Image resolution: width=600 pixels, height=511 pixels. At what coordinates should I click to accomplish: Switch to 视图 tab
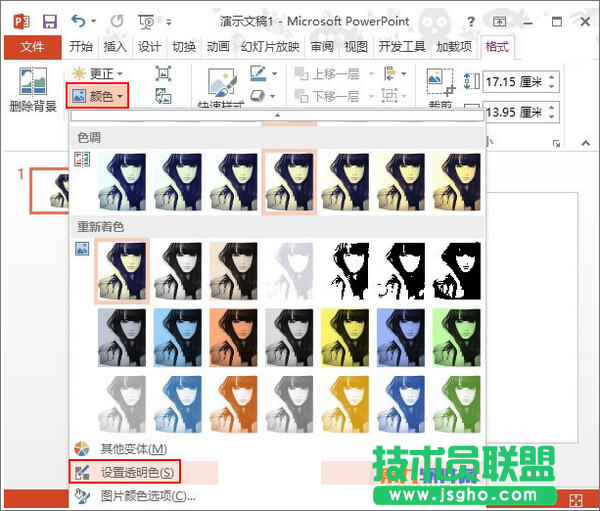coord(356,47)
